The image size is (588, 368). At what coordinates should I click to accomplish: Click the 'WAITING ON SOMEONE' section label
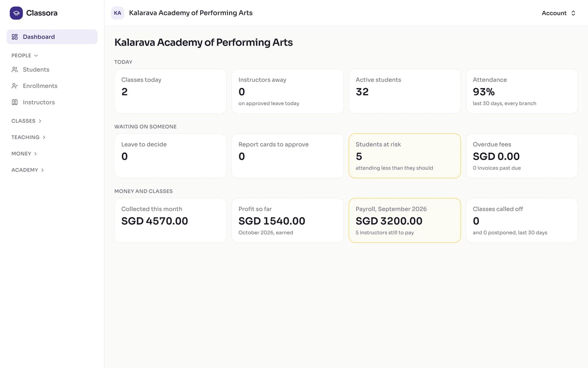pos(146,127)
